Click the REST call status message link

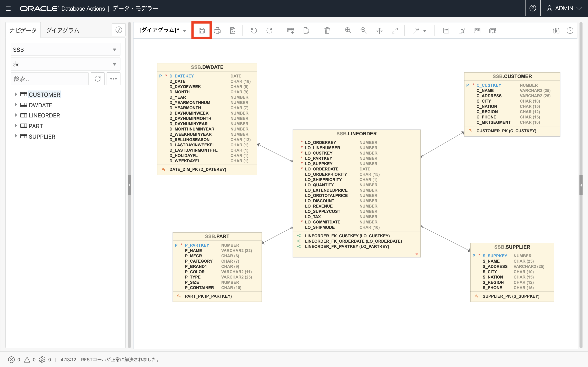pos(110,359)
